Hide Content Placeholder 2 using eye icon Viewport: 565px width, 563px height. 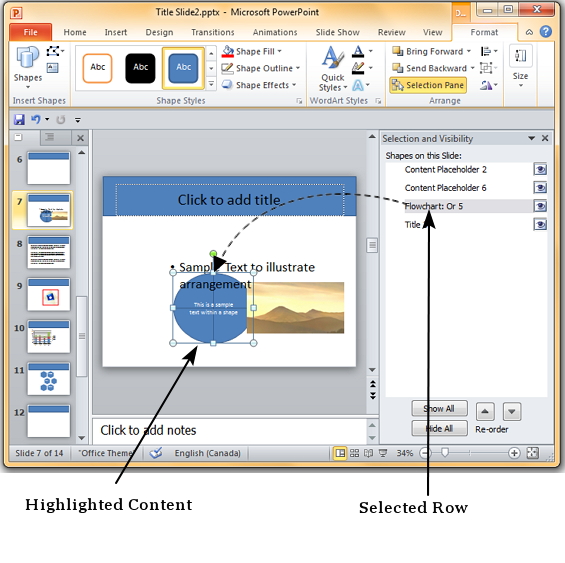click(x=540, y=169)
